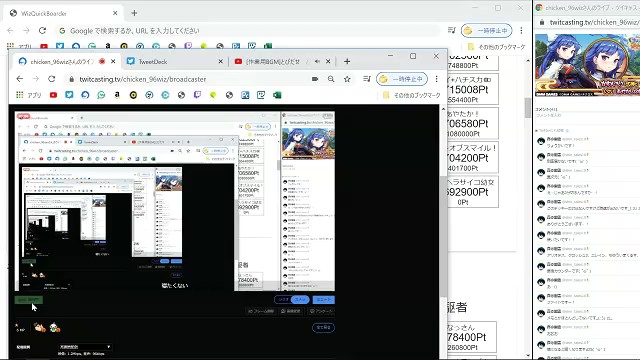The width and height of the screenshot is (640, 360).
Task: Click the blue button right of the toggle
Action: (x=323, y=300)
